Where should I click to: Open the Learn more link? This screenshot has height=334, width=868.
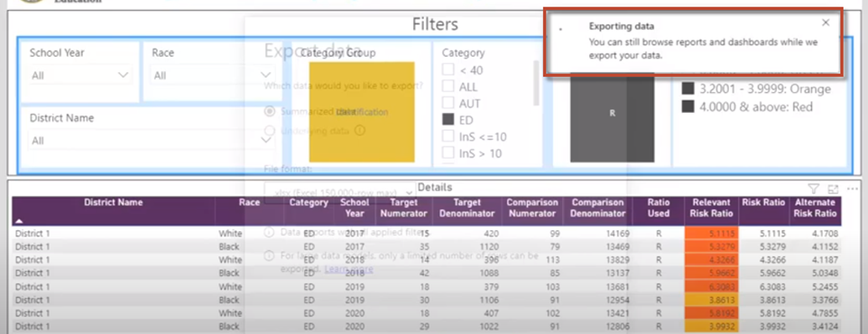pyautogui.click(x=349, y=269)
